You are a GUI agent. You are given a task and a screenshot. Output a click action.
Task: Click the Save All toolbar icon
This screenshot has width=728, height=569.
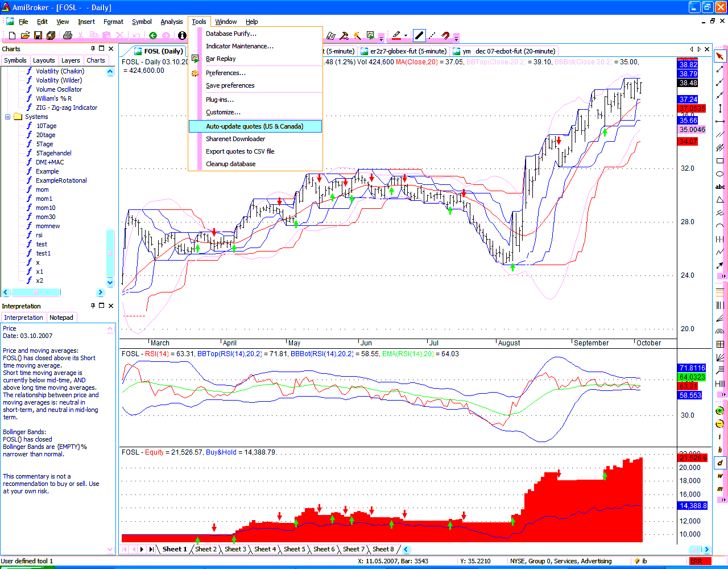[51, 35]
